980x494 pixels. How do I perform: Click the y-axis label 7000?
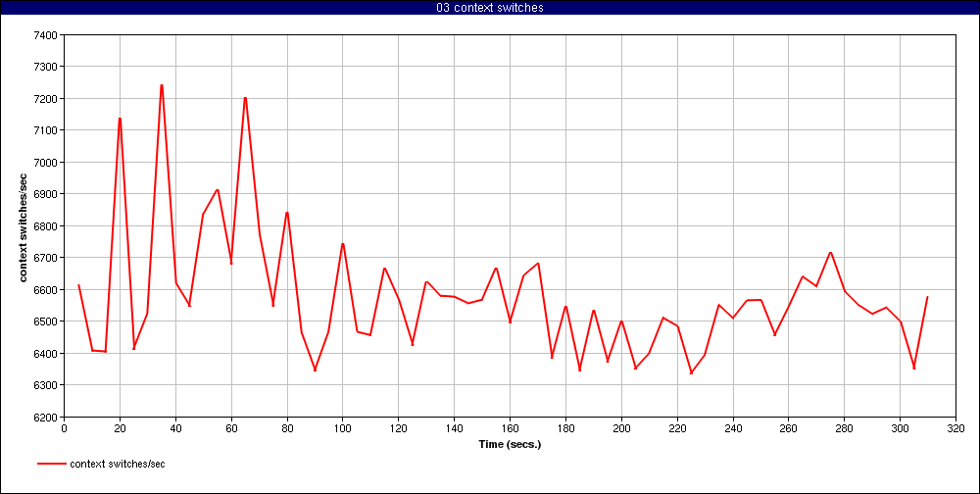click(47, 163)
